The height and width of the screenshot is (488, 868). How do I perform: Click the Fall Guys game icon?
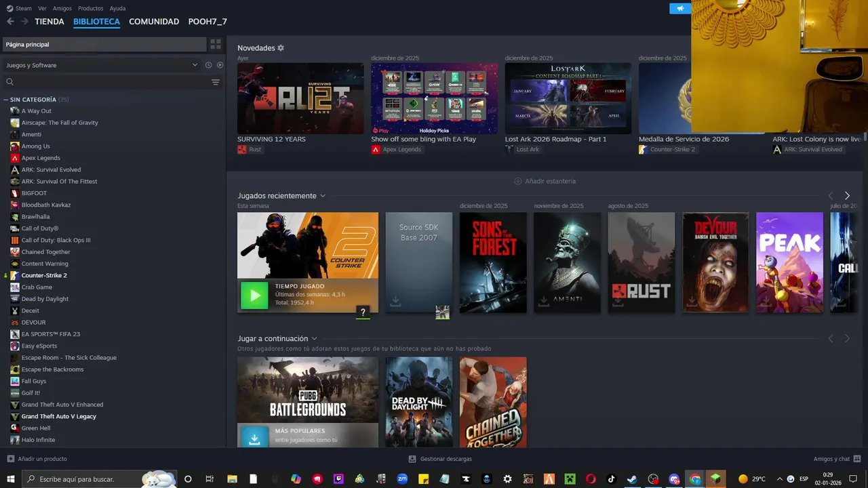[x=15, y=381]
